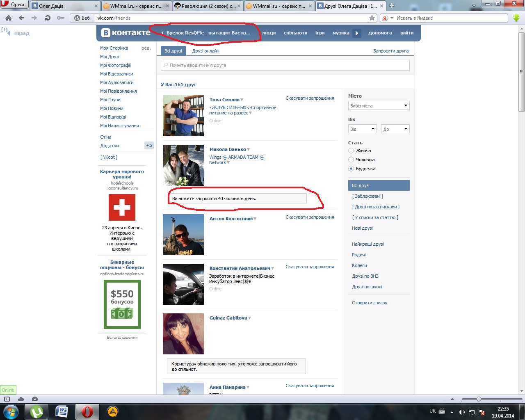Image resolution: width=525 pixels, height=420 pixels.
Task: Select the Жіноча gender radio button
Action: (x=351, y=151)
